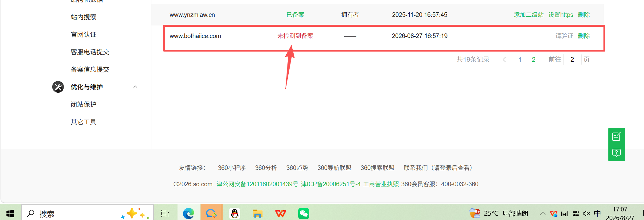Click the taskbar search box
The width and height of the screenshot is (644, 220).
pyautogui.click(x=88, y=213)
